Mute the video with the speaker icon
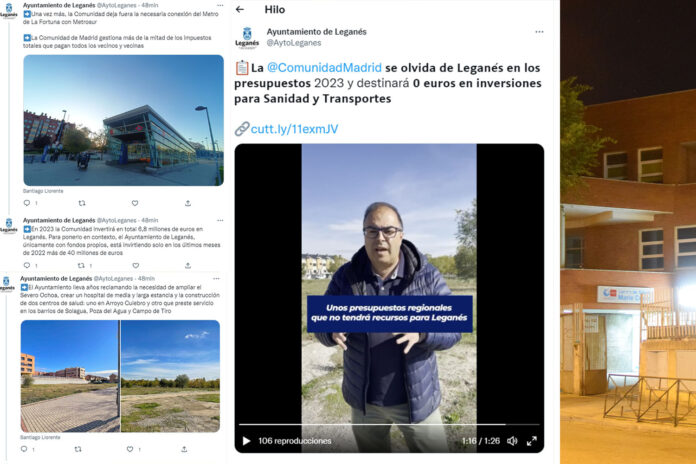 [512, 441]
